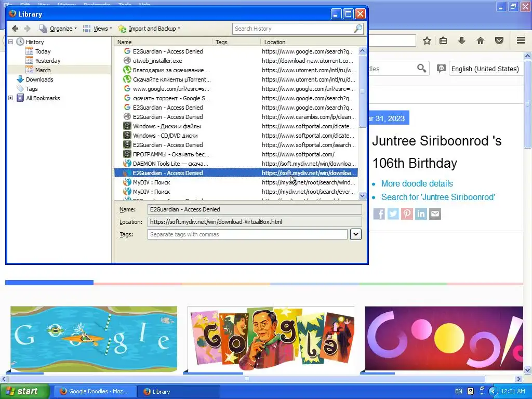This screenshot has height=399, width=532.
Task: Open 'More doodle details' link
Action: 417,183
